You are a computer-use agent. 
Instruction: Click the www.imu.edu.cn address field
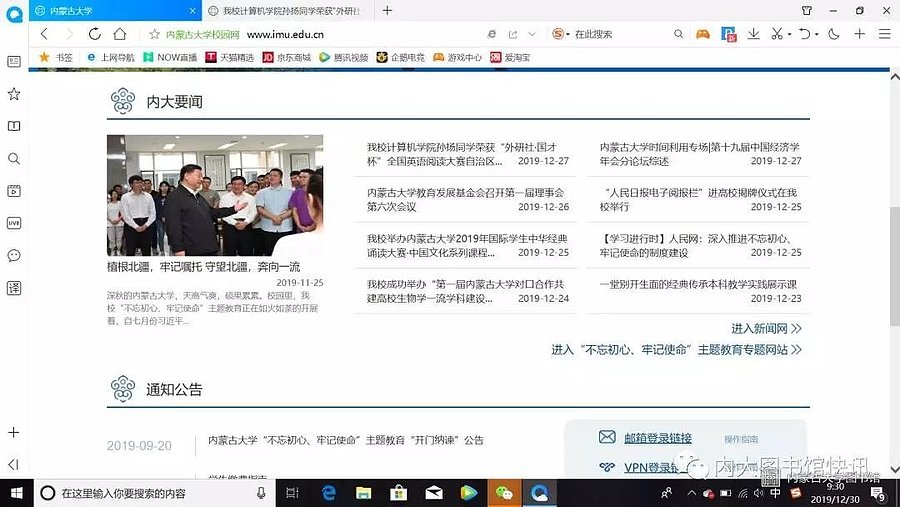(285, 34)
